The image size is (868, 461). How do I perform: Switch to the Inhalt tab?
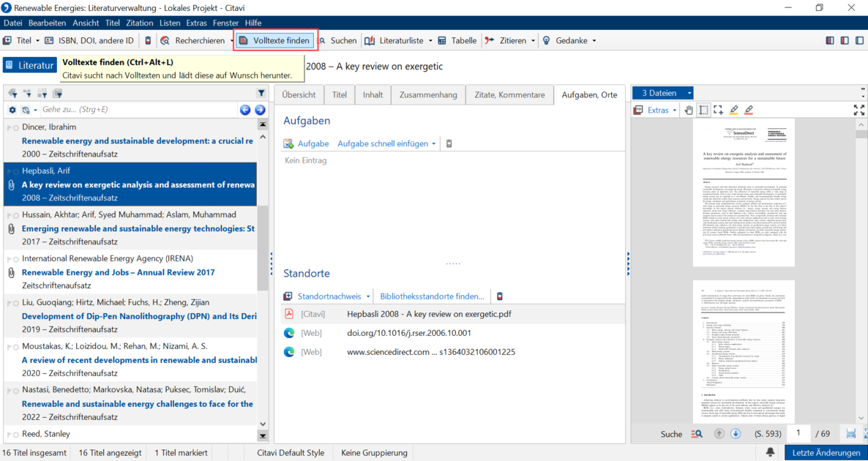373,94
